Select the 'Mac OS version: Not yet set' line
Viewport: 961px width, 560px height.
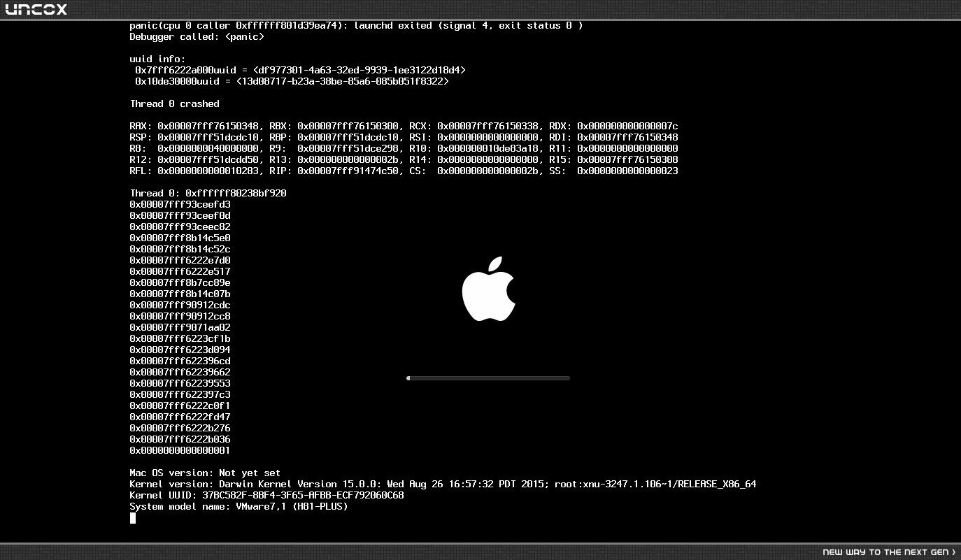point(206,473)
